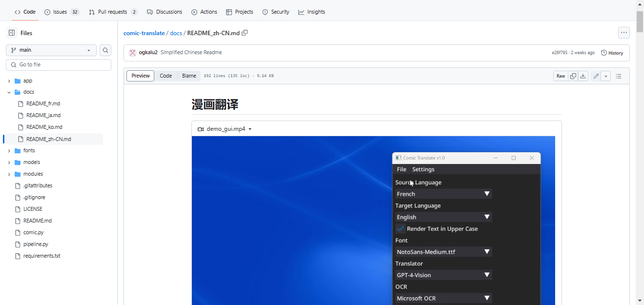Open the GPT-4-Vision translator dropdown in video

pyautogui.click(x=443, y=275)
